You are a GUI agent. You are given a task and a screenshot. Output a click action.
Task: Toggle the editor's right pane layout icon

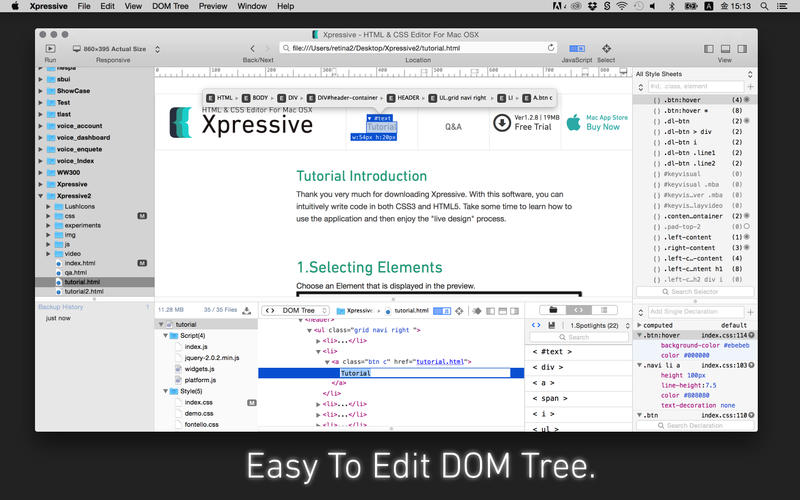[x=515, y=311]
